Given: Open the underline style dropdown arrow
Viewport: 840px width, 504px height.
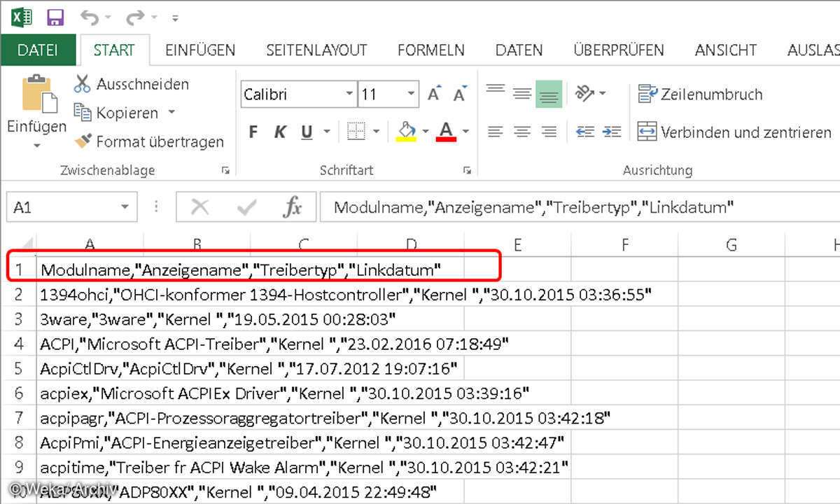Looking at the screenshot, I should pos(326,132).
